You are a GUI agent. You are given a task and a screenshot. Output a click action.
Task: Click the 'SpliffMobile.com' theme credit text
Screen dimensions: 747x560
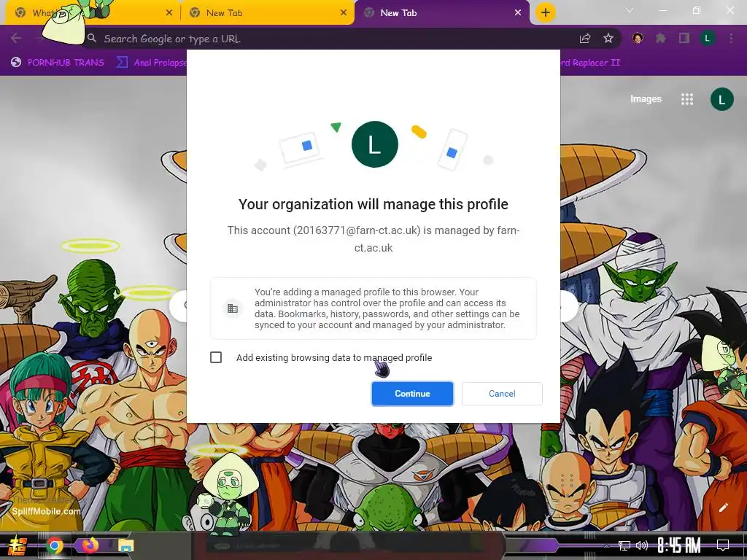coord(46,511)
